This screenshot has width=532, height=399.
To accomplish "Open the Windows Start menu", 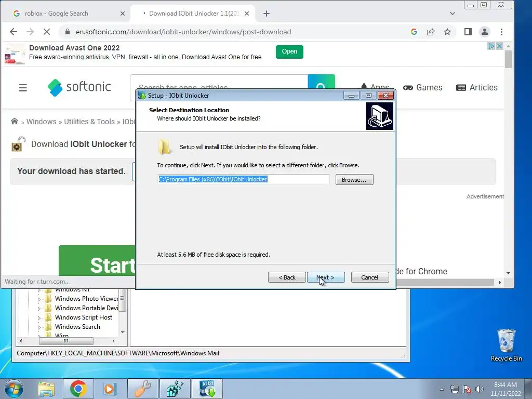I will 14,389.
